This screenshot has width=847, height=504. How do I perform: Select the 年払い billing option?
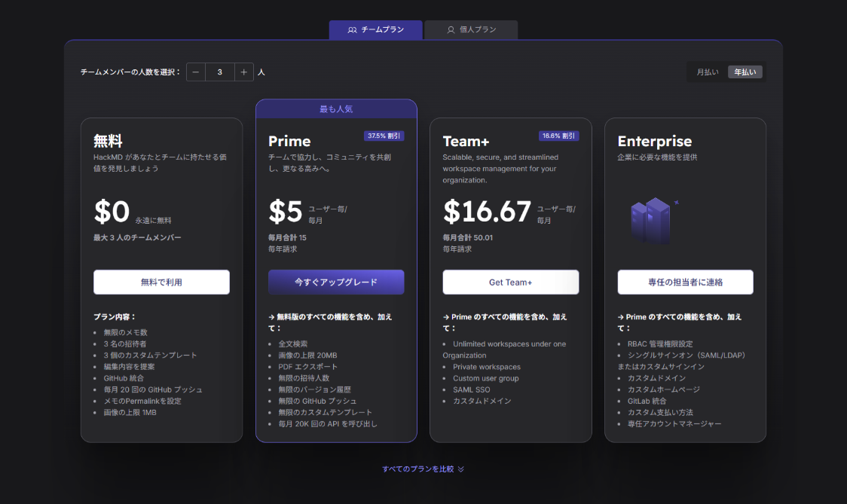[745, 72]
